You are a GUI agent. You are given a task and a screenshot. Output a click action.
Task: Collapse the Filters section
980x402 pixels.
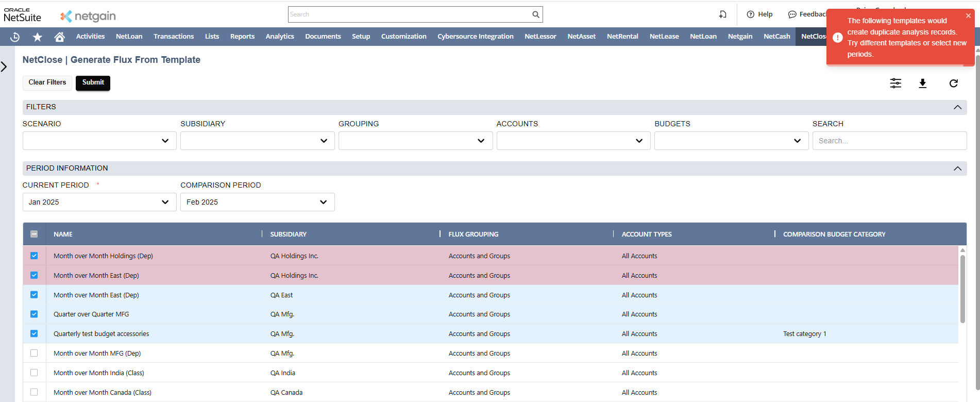(957, 107)
